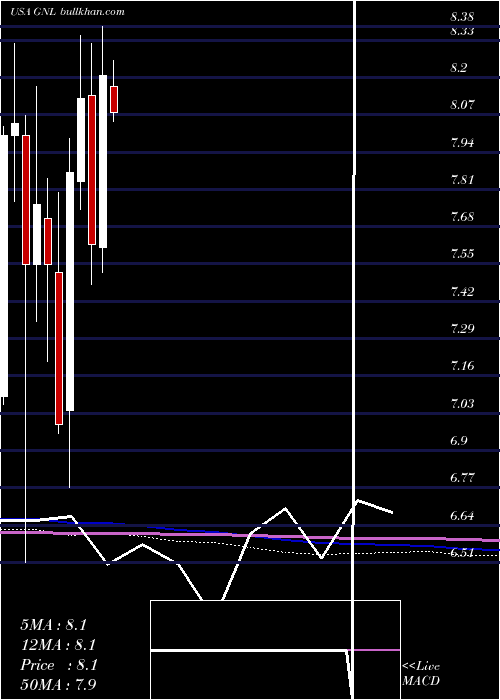Screen dimensions: 500x700
Task: Click the 'USA GNL' ticker label
Action: [x=33, y=12]
